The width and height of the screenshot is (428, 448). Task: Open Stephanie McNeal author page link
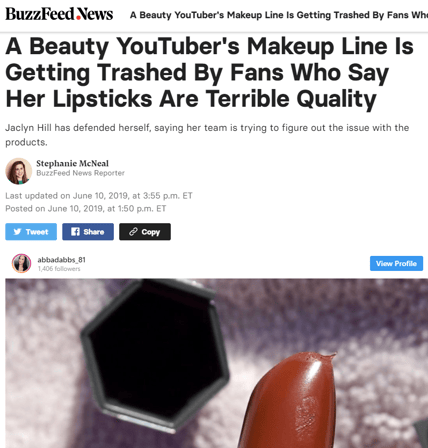point(72,163)
